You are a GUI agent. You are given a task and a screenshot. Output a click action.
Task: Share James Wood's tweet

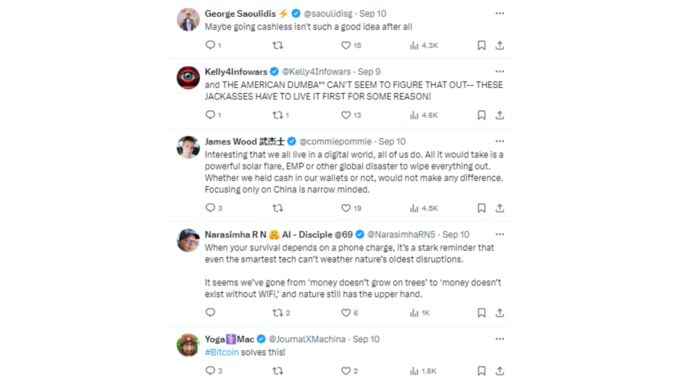click(x=500, y=208)
